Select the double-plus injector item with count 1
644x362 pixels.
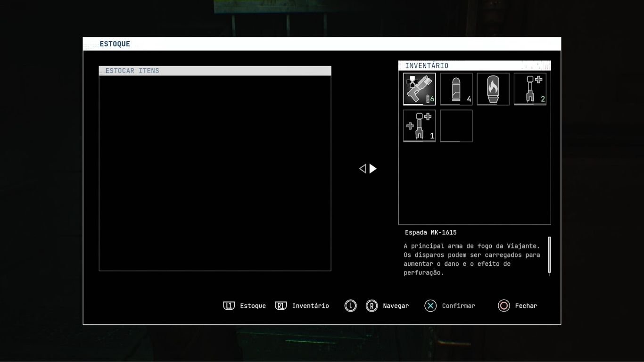click(420, 126)
